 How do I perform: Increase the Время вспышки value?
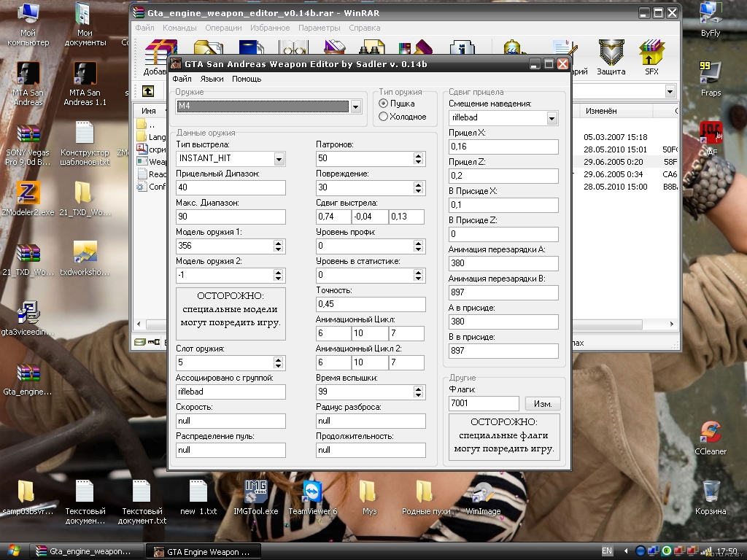tap(418, 389)
